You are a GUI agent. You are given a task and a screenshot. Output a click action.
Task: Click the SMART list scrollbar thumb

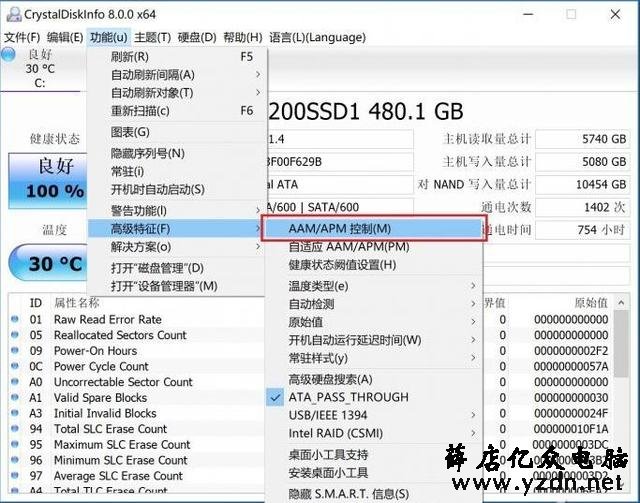[621, 343]
